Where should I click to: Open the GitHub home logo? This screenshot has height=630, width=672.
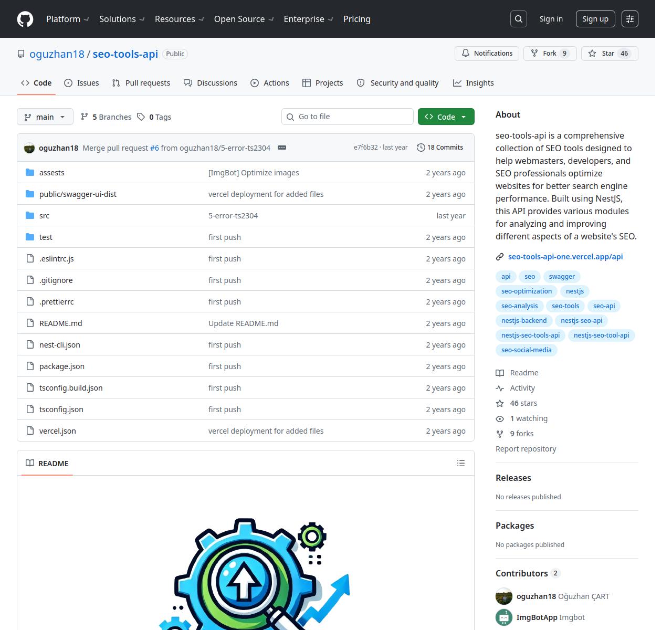(25, 19)
